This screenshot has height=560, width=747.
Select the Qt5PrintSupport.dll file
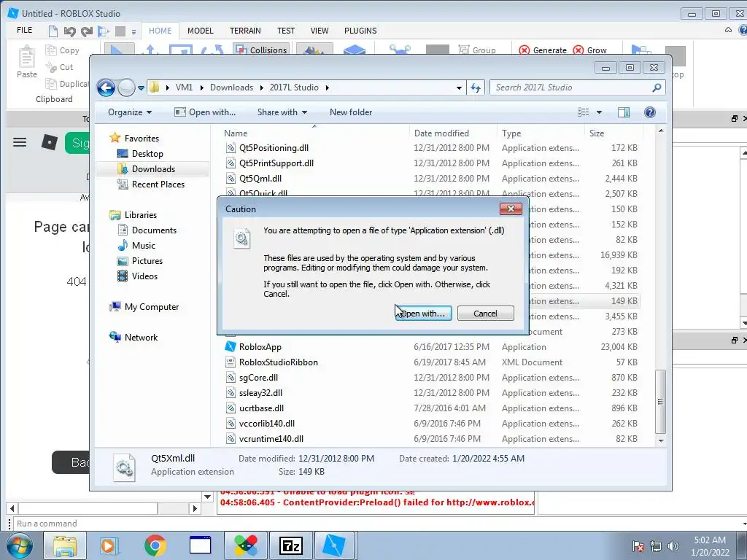click(x=276, y=163)
